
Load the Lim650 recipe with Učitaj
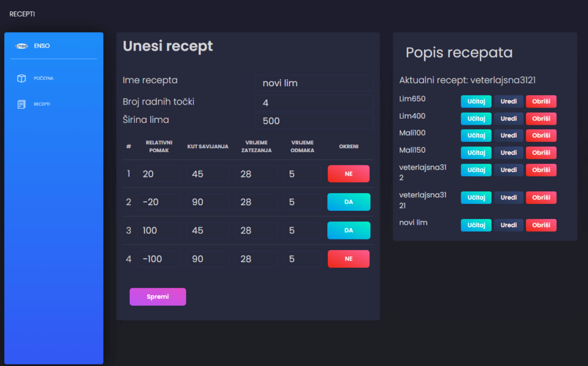pyautogui.click(x=475, y=101)
